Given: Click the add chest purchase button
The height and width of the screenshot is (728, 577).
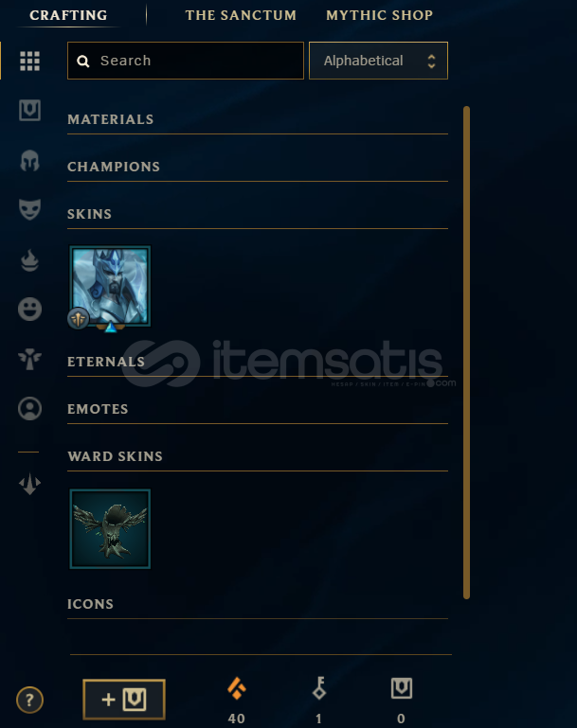Looking at the screenshot, I should (124, 700).
